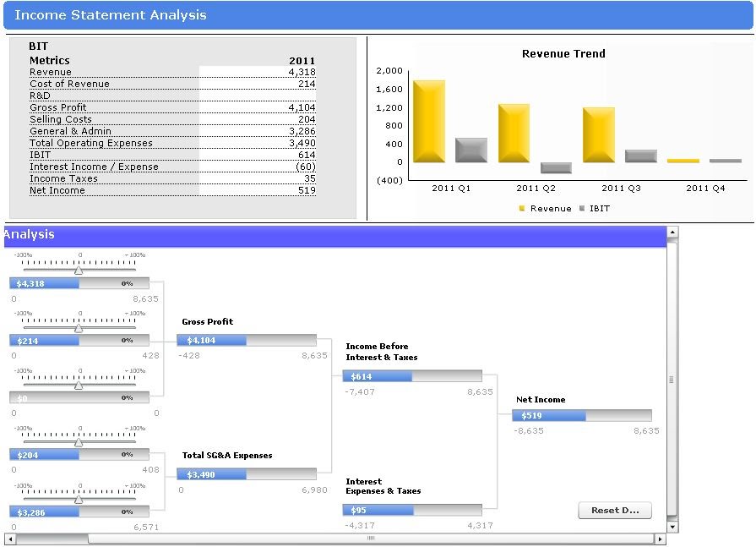The width and height of the screenshot is (756, 547).
Task: Click the analysis panel scroll down arrow
Action: click(672, 527)
